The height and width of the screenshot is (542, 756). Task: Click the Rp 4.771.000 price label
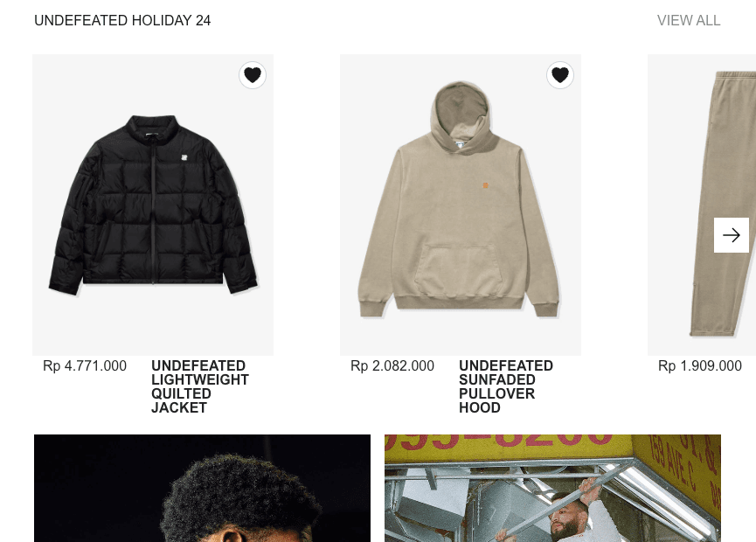coord(85,366)
